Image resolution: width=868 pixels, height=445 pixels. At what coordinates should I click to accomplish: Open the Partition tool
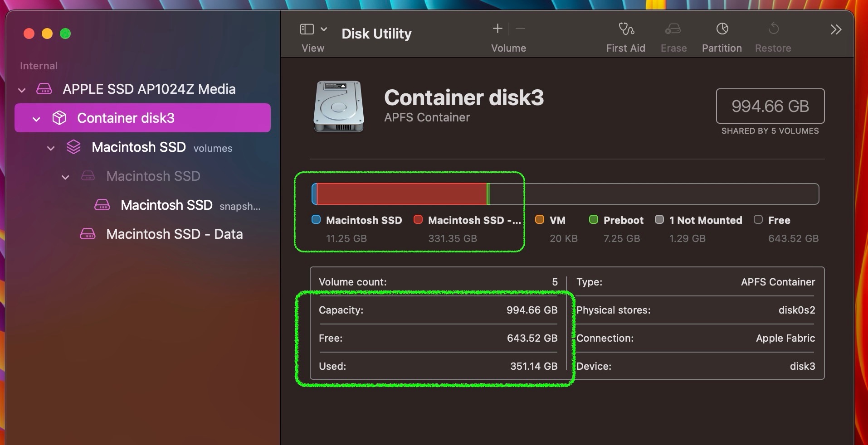tap(722, 36)
